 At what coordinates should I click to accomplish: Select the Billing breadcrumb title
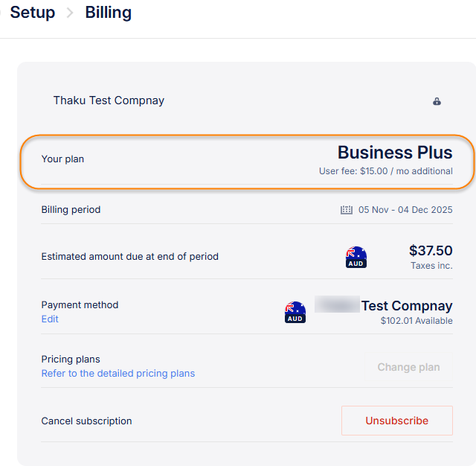(109, 13)
